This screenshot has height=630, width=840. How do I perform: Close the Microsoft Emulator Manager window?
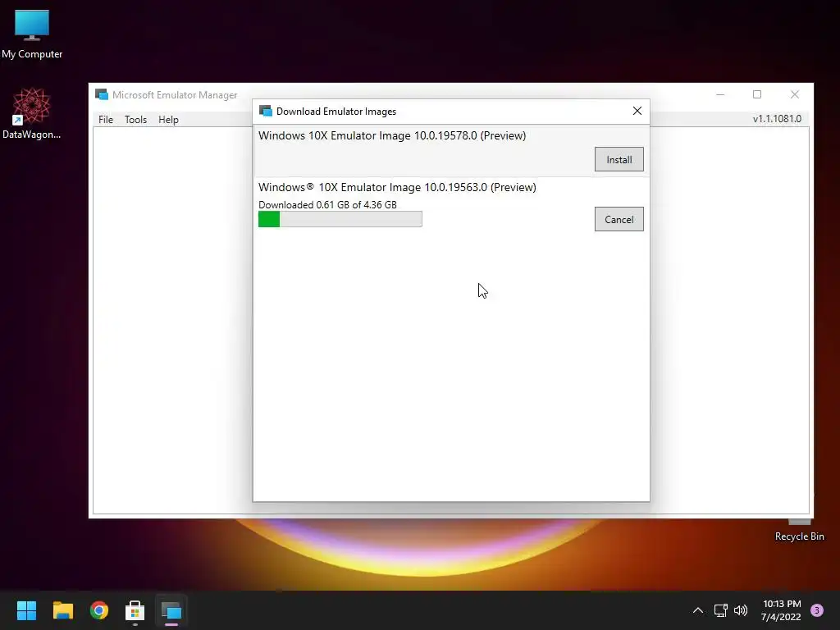tap(794, 95)
